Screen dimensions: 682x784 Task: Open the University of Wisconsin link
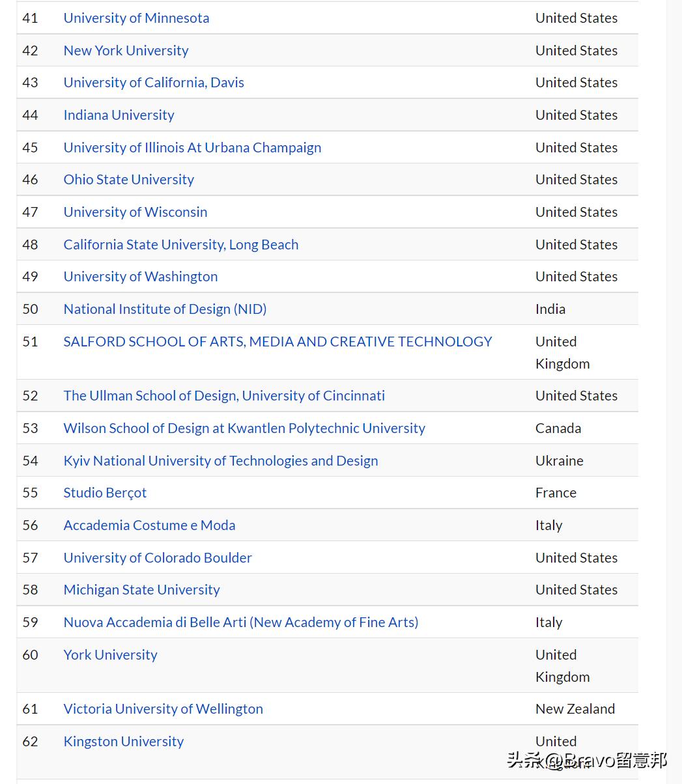click(x=135, y=212)
